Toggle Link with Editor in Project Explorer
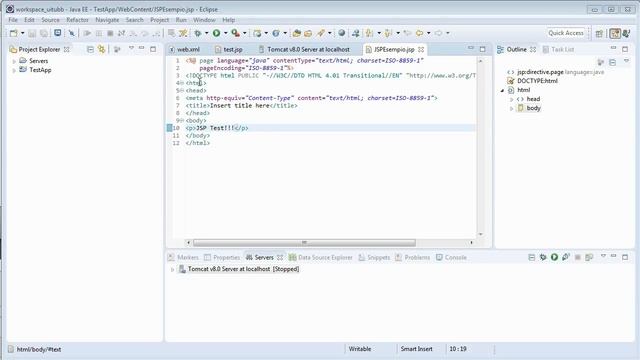The height and width of the screenshot is (360, 640). click(x=102, y=49)
